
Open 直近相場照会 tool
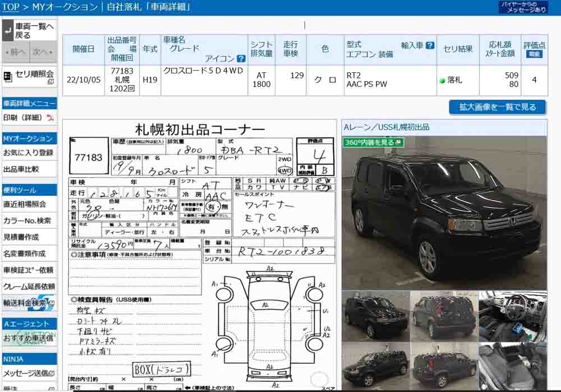coord(25,204)
